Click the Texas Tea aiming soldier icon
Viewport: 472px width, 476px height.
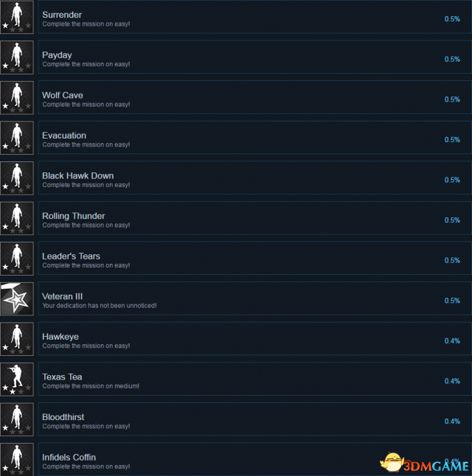17,379
